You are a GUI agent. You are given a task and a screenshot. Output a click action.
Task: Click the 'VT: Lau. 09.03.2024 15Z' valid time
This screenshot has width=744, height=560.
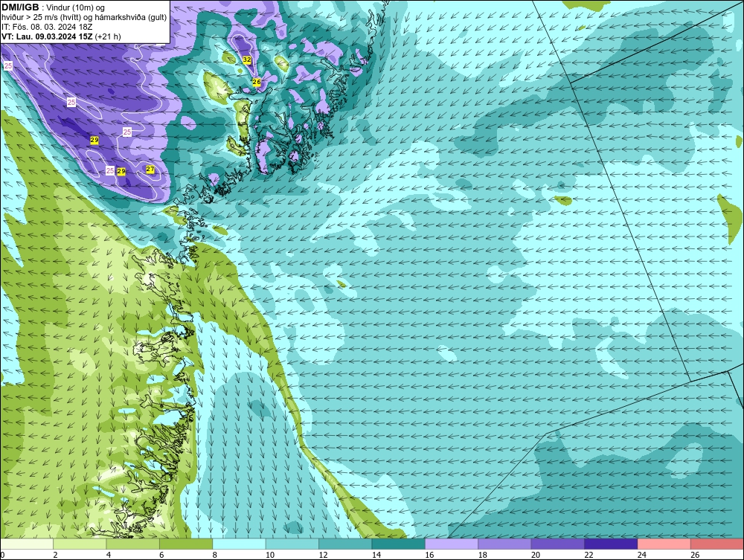coord(47,36)
